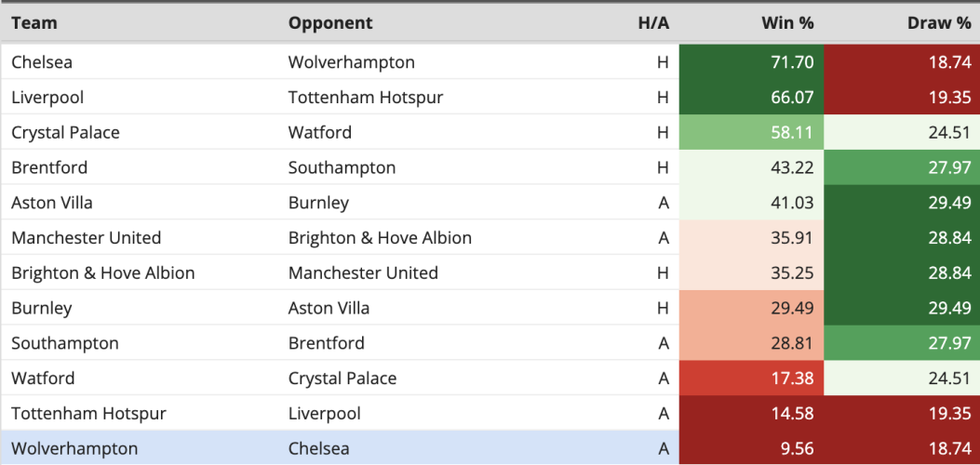Click Watford in the Team column
The image size is (980, 465).
pos(43,379)
